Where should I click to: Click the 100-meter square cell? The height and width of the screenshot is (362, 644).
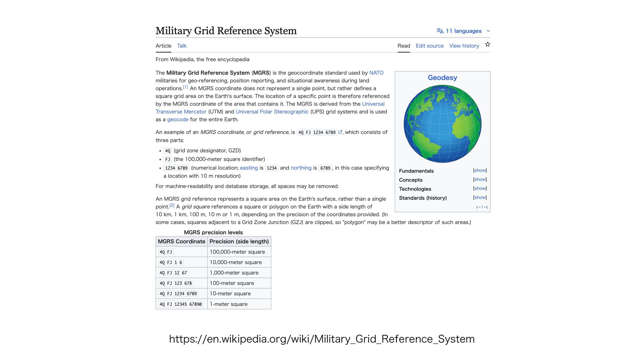(239, 283)
